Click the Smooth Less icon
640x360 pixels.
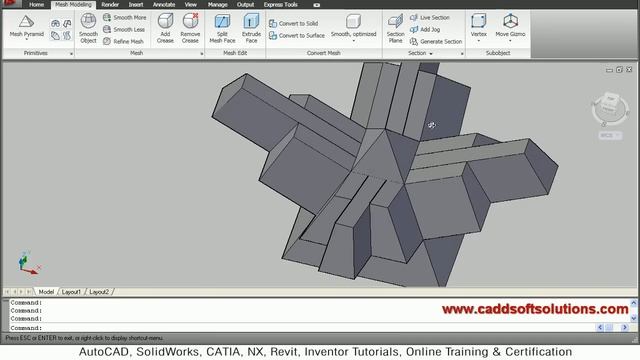tap(107, 29)
